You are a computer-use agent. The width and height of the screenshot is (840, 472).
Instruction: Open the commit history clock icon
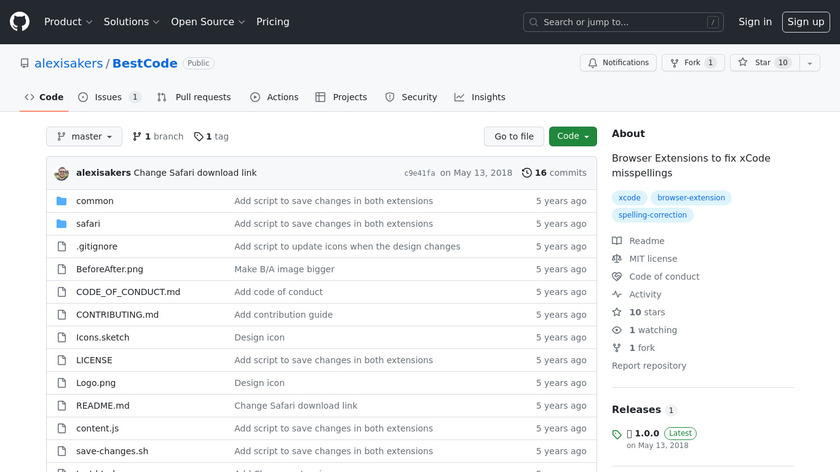click(527, 173)
